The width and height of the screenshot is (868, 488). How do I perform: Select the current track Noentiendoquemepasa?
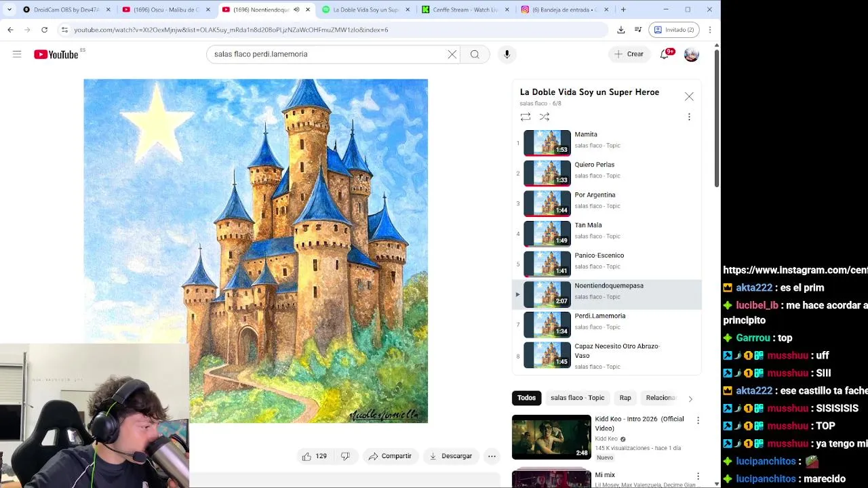point(607,294)
